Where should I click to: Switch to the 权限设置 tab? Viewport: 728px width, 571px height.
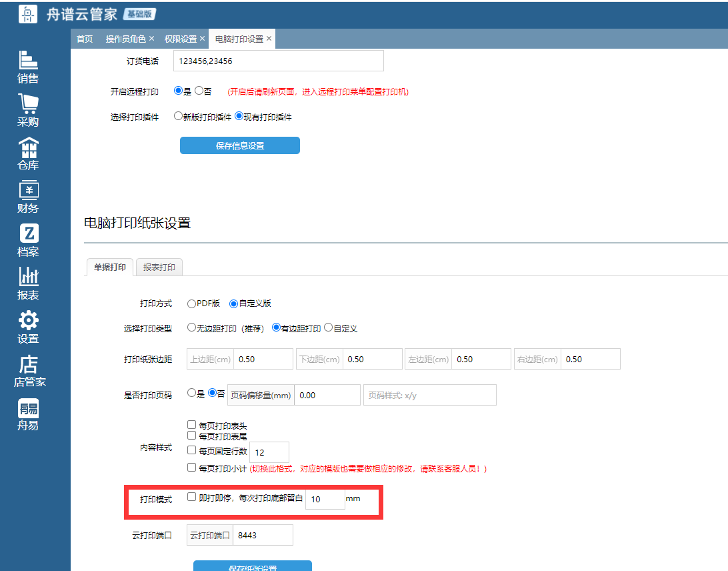pos(181,39)
